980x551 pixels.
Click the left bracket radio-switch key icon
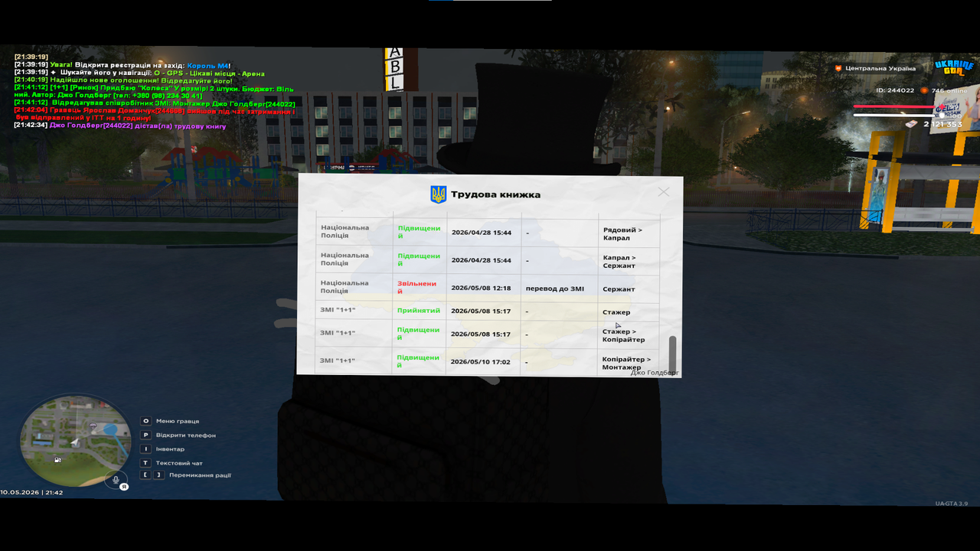tap(145, 475)
